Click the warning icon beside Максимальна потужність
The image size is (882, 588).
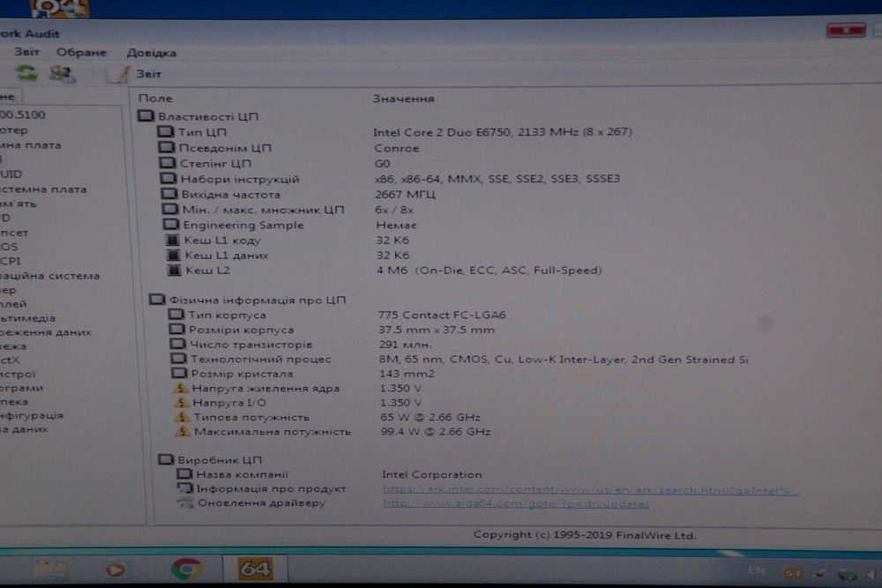pyautogui.click(x=183, y=432)
